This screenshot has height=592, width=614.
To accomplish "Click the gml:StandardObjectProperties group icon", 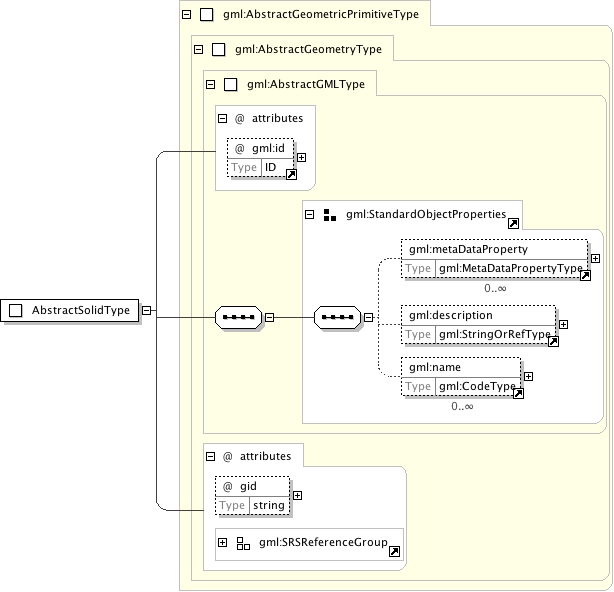I will pyautogui.click(x=330, y=215).
